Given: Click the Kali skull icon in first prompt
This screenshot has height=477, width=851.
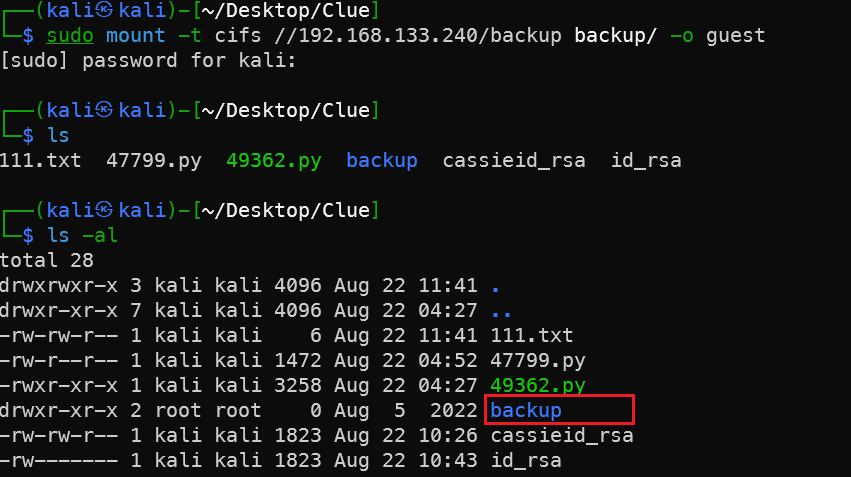Looking at the screenshot, I should [x=104, y=9].
